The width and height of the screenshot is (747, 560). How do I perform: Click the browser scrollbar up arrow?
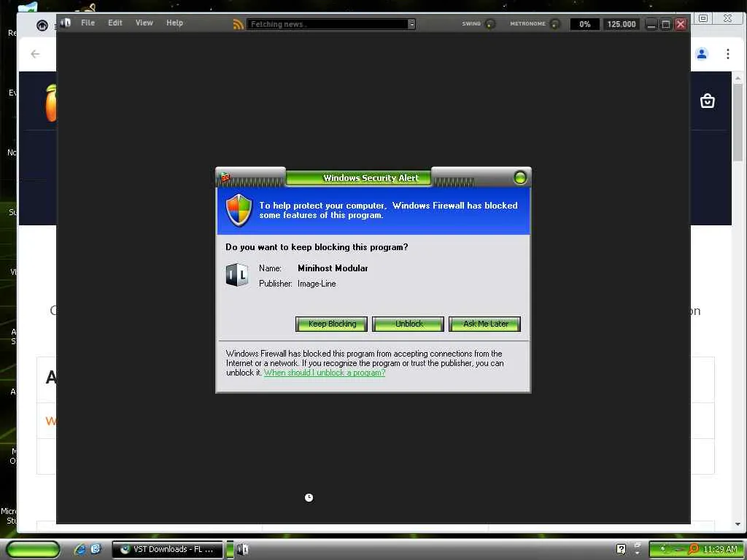coord(738,77)
